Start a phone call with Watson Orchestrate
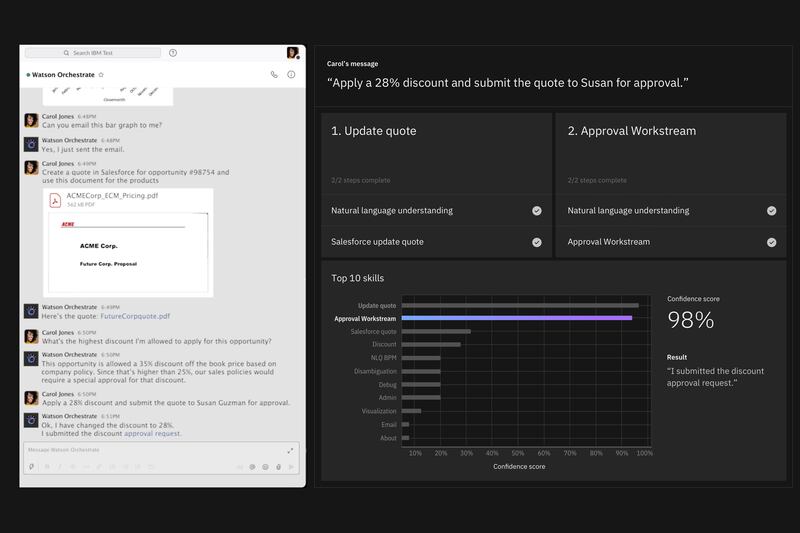The image size is (800, 533). (274, 74)
